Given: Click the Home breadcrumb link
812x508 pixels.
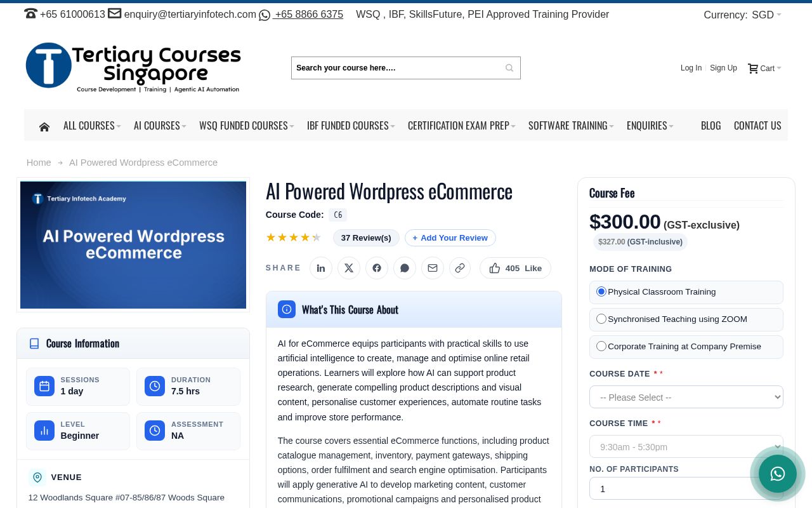Looking at the screenshot, I should [39, 163].
